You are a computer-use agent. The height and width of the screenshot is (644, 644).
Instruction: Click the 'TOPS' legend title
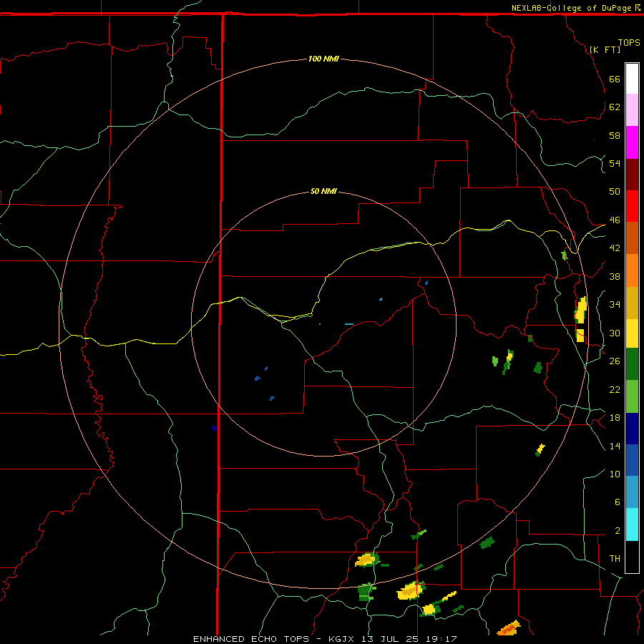click(629, 43)
